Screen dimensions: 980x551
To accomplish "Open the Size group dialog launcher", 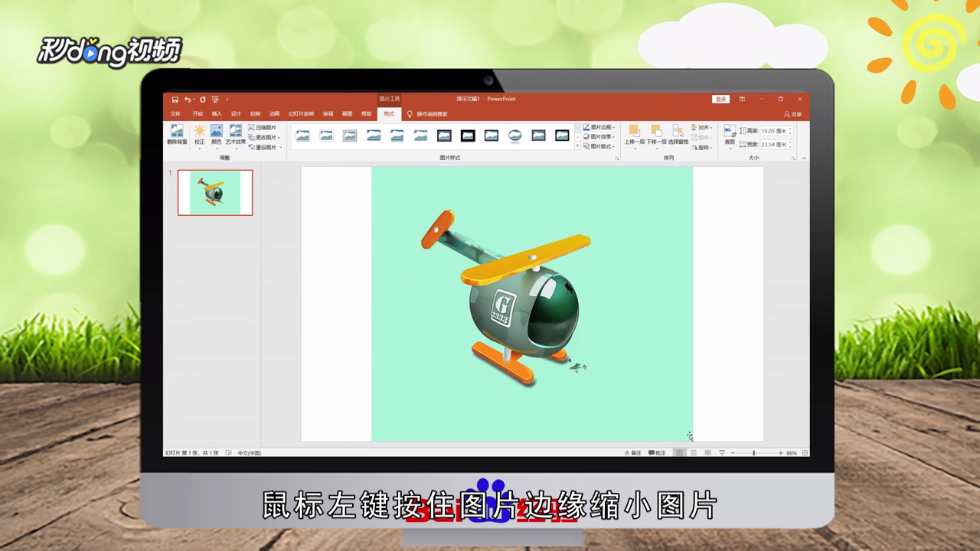I will point(793,158).
